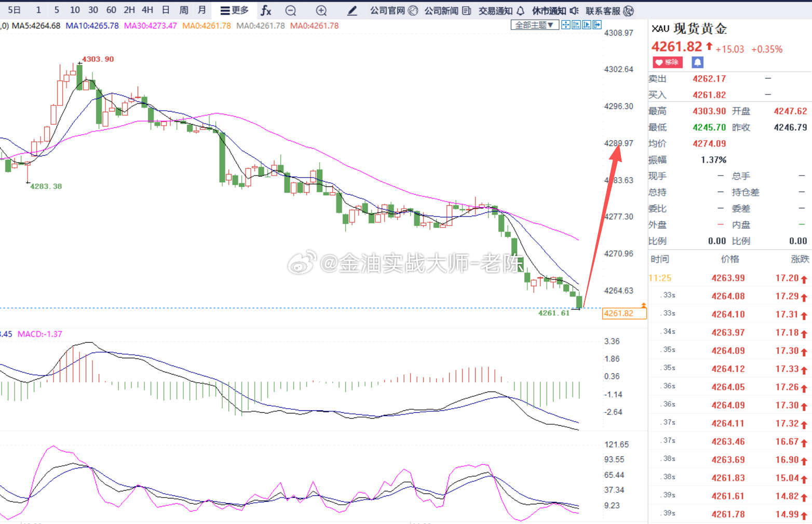Screen dimensions: 812x524
Task: Expand the 全部主题 theme dropdown
Action: [535, 25]
